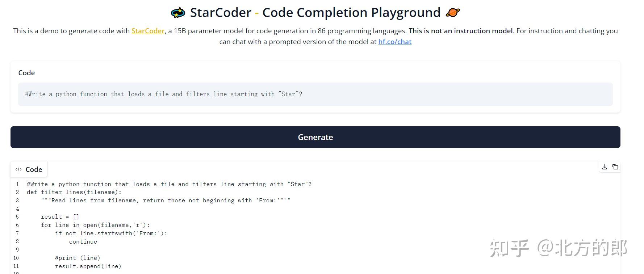Click the Code label above the prompt box
Image resolution: width=644 pixels, height=274 pixels.
(26, 73)
